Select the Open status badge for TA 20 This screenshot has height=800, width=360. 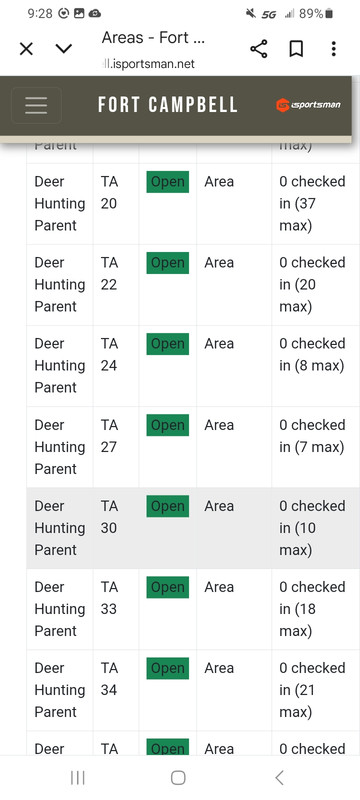[x=168, y=182]
